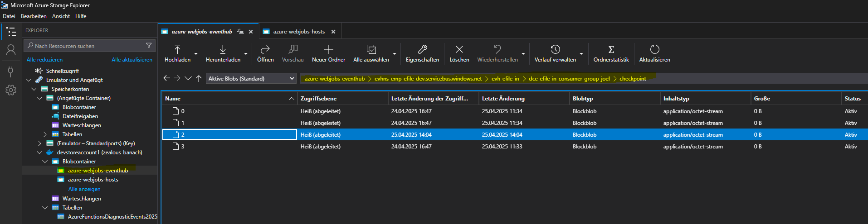Click the Hochladen upload toolbar button
Viewport: 868px width, 224px height.
pyautogui.click(x=177, y=53)
